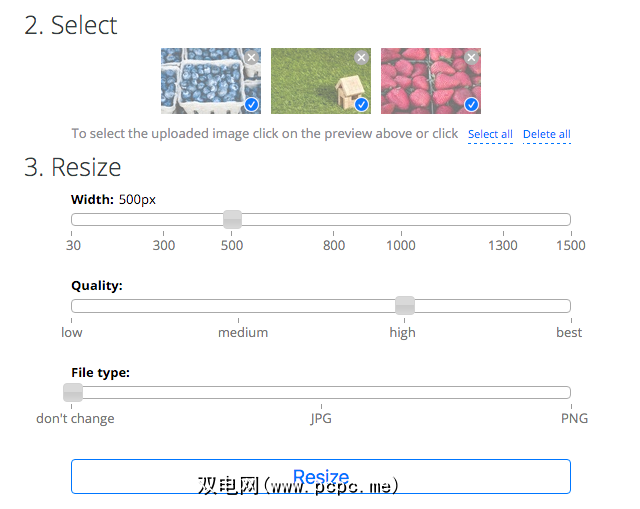
Task: Uncheck the toy house image checkmark
Action: pyautogui.click(x=361, y=104)
